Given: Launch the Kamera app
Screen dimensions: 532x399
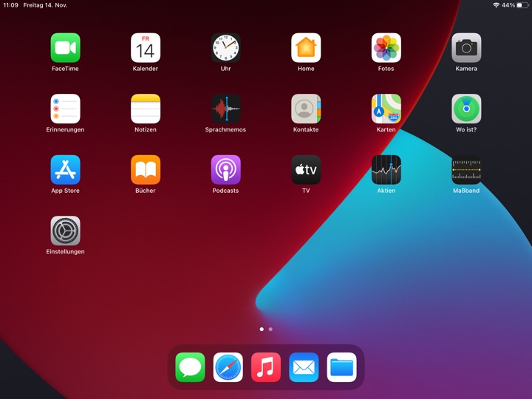Looking at the screenshot, I should coord(466,48).
